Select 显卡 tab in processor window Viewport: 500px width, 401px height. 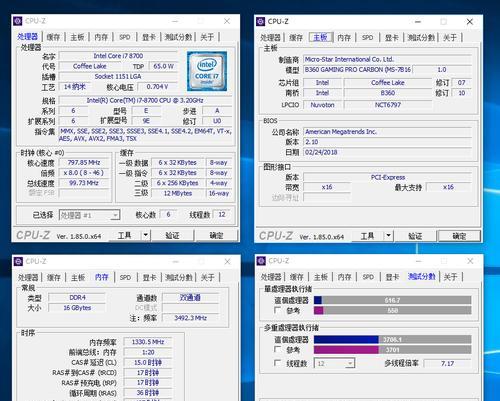(x=149, y=37)
